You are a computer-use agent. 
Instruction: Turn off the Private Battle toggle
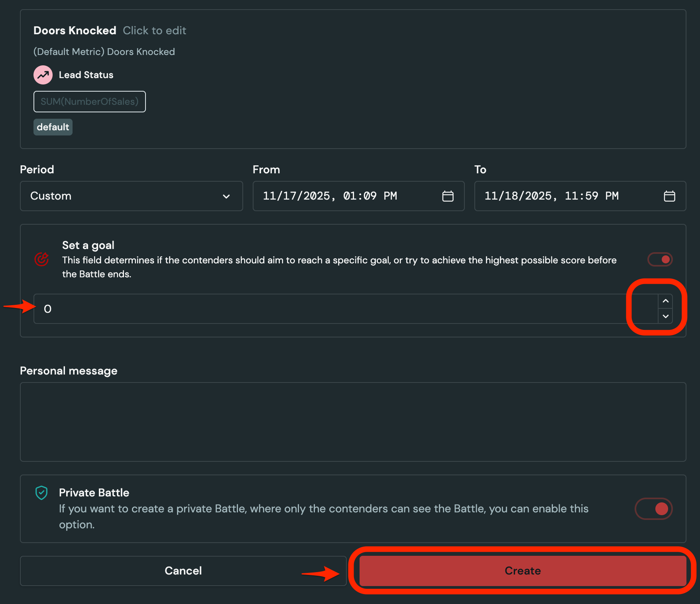(653, 509)
